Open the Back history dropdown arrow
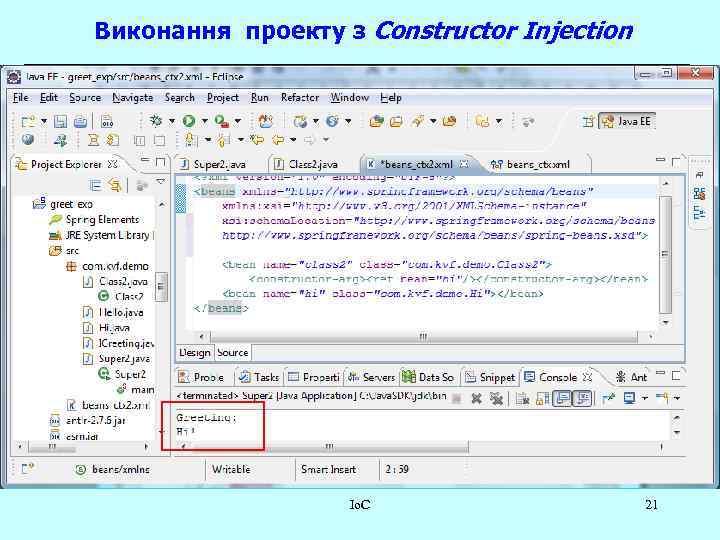The width and height of the screenshot is (720, 540). 293,140
